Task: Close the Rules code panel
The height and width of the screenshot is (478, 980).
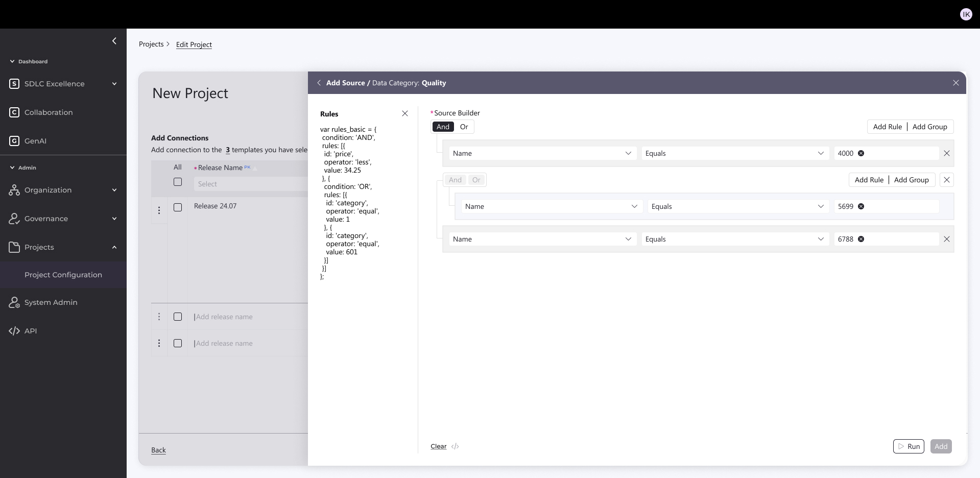Action: [405, 113]
